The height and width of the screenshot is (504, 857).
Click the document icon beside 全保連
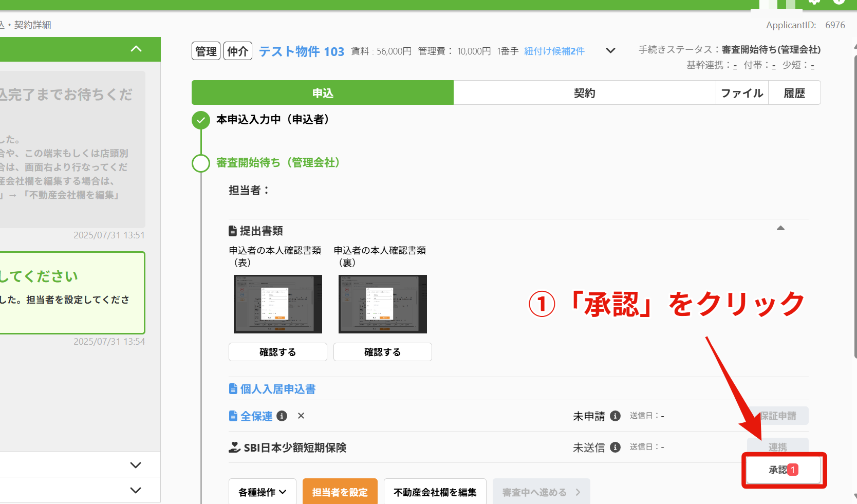(x=233, y=416)
